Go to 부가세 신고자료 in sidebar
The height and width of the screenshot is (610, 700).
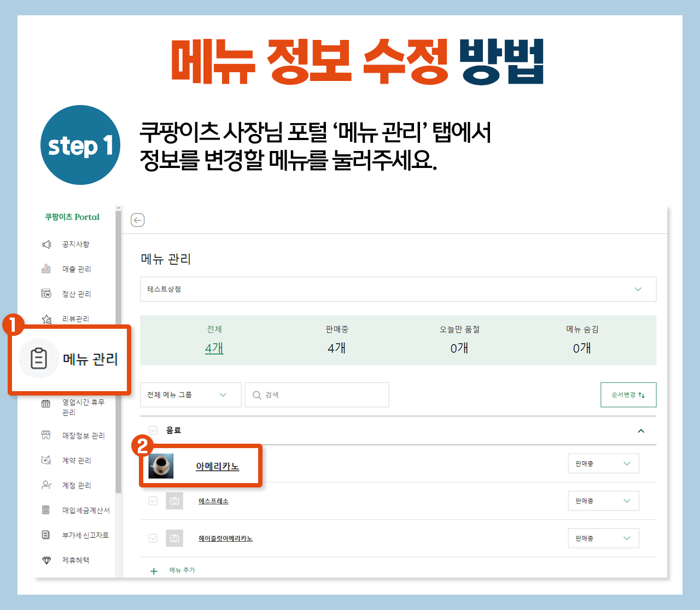point(85,535)
